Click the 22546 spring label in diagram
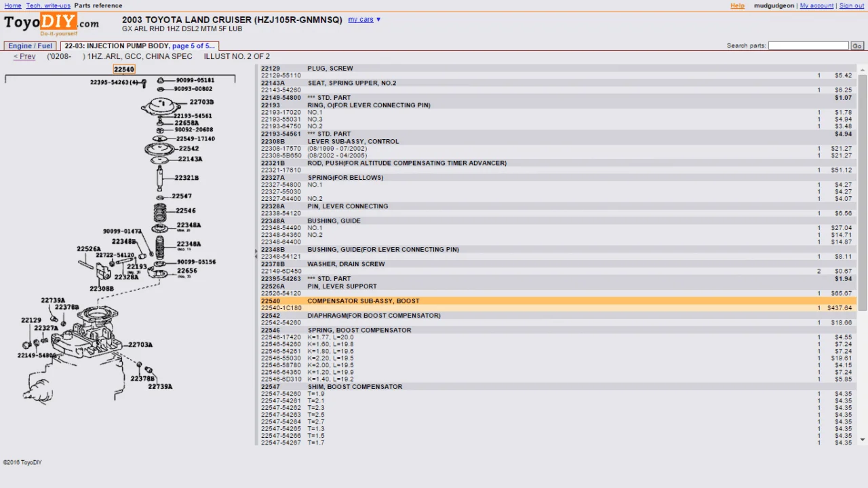Image resolution: width=868 pixels, height=488 pixels. pos(186,211)
